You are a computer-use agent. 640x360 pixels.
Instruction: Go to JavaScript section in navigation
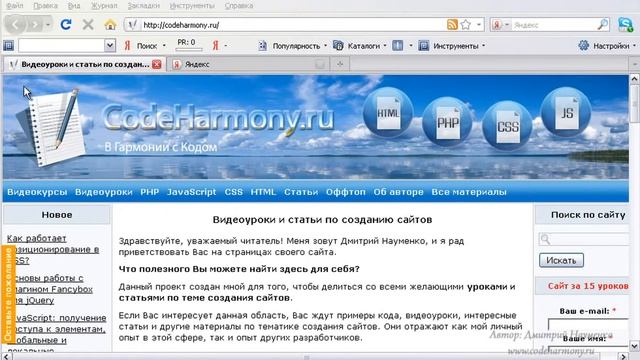(x=191, y=192)
